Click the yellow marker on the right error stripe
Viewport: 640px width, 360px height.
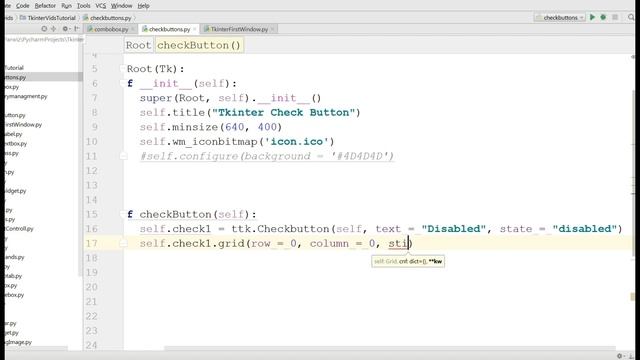[633, 297]
